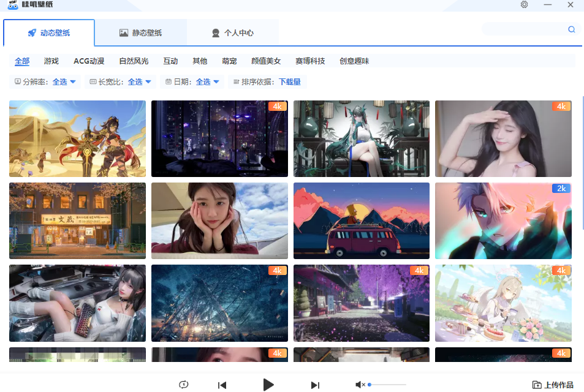
Task: Select the 创意趣味 category
Action: pyautogui.click(x=354, y=61)
